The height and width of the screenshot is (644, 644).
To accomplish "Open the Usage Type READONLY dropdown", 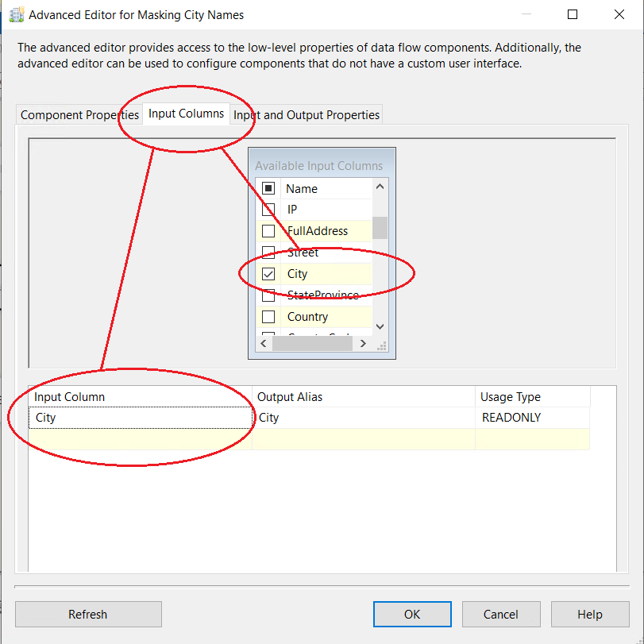I will (532, 418).
